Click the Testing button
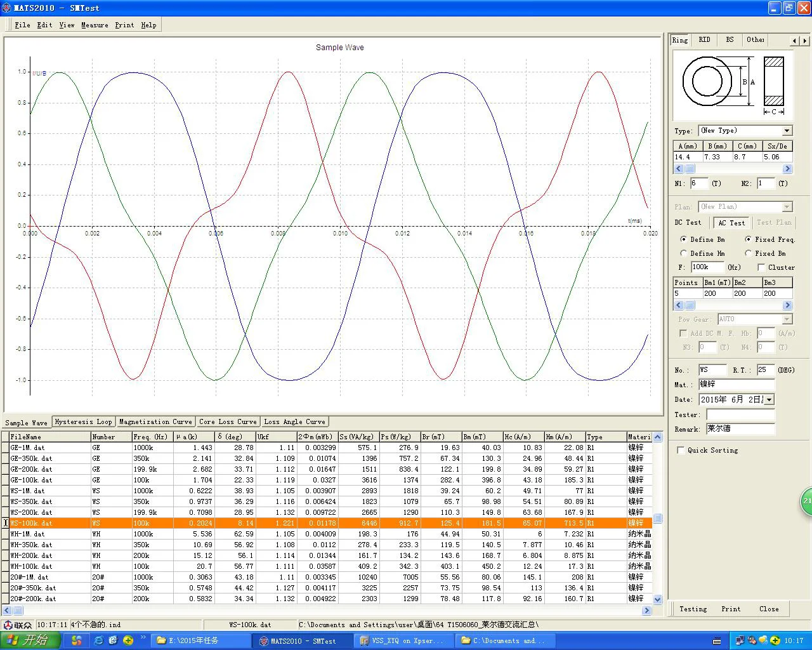The height and width of the screenshot is (650, 812). click(x=693, y=609)
